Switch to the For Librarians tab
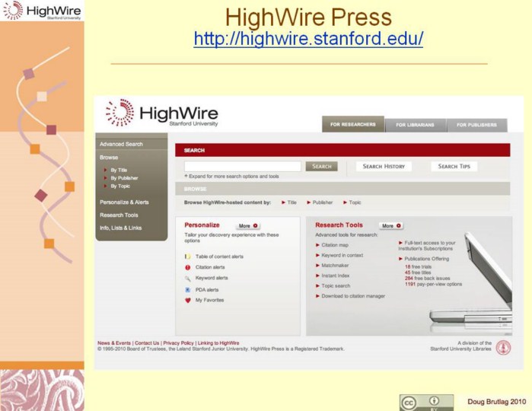 point(415,125)
